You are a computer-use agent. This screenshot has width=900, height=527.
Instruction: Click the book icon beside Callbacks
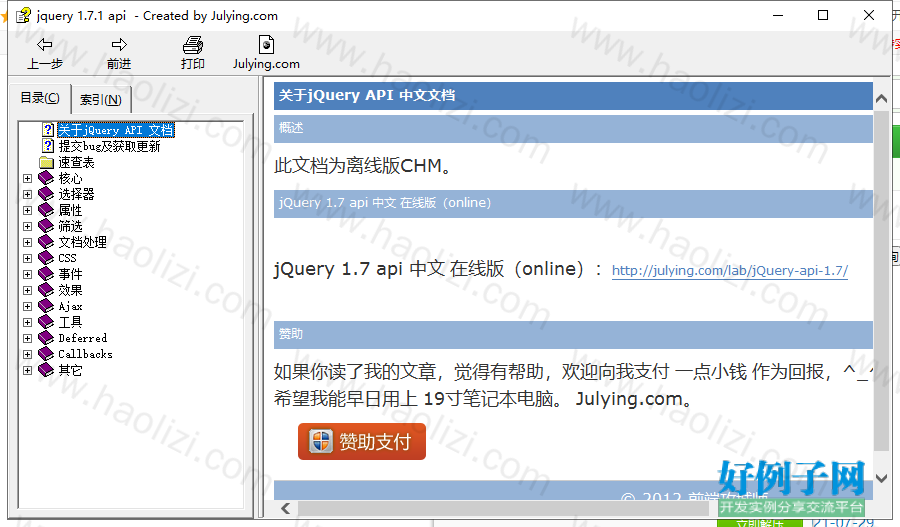pyautogui.click(x=46, y=355)
